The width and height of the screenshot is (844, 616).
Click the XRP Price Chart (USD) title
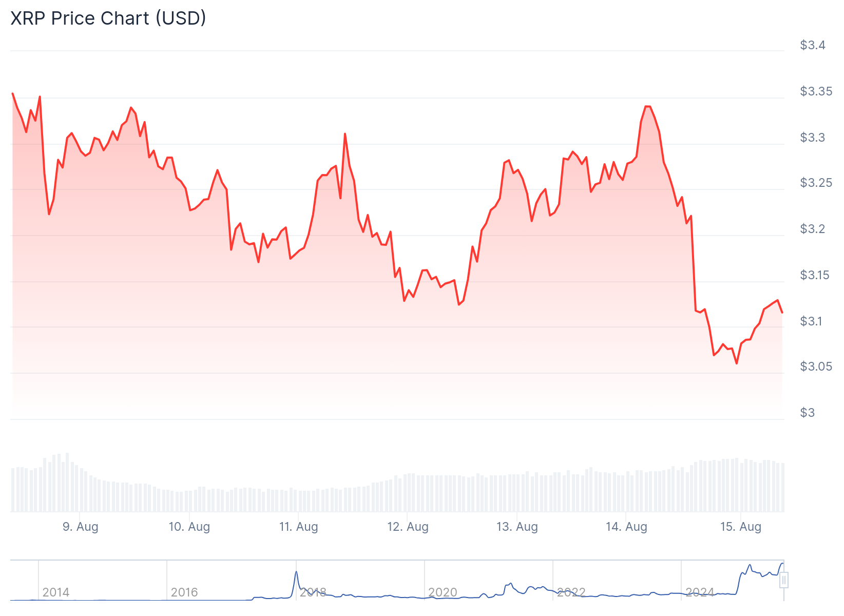click(x=108, y=18)
